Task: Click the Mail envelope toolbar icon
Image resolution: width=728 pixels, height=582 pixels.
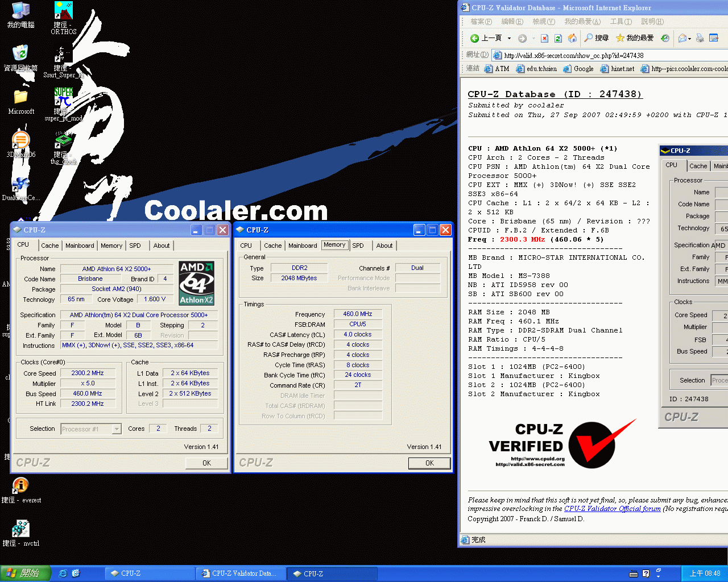Action: click(682, 38)
